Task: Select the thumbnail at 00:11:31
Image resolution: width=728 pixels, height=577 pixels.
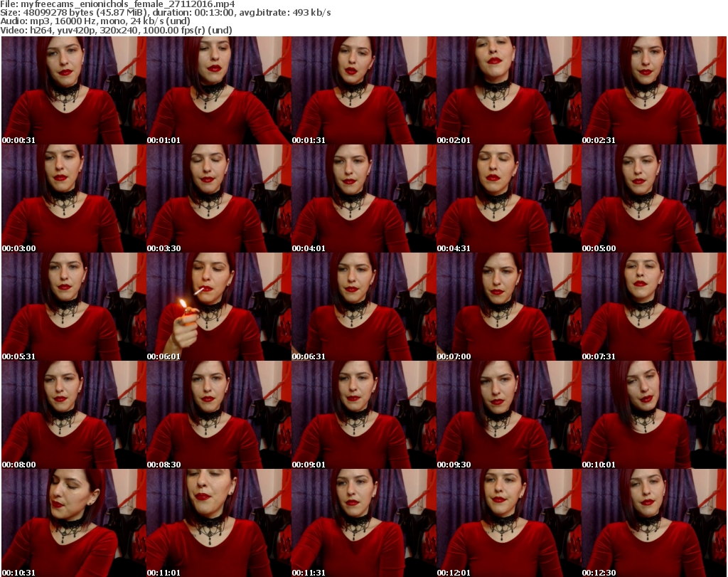Action: tap(363, 523)
